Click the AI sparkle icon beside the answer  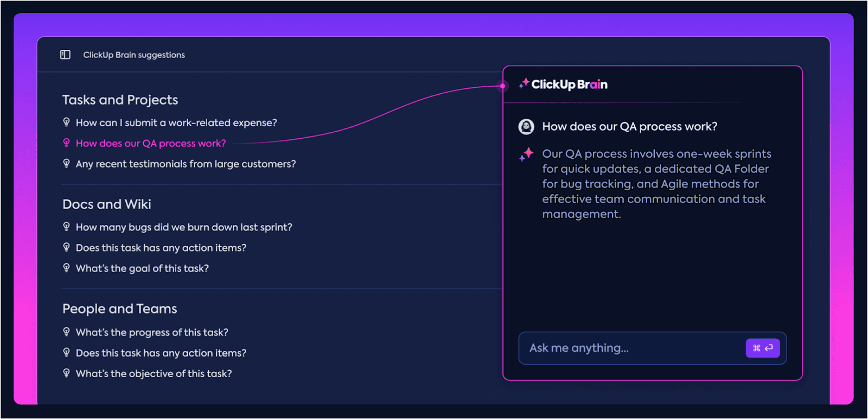tap(526, 154)
